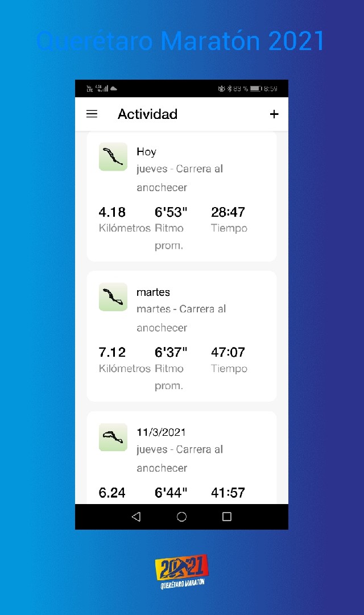
Task: Select the 4.18 kilometers value
Action: pos(112,212)
